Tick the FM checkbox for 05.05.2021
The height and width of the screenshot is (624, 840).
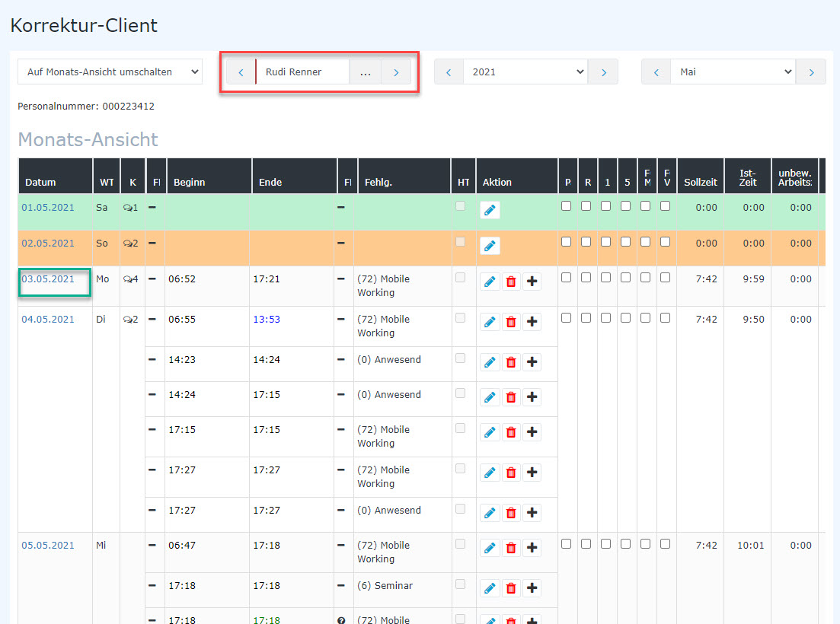pyautogui.click(x=646, y=544)
